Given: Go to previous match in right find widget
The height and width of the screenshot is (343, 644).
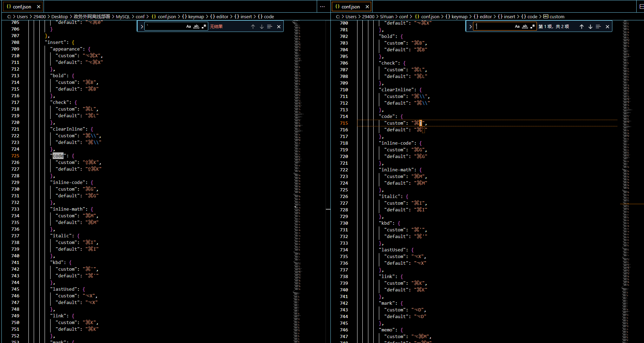Looking at the screenshot, I should point(581,27).
